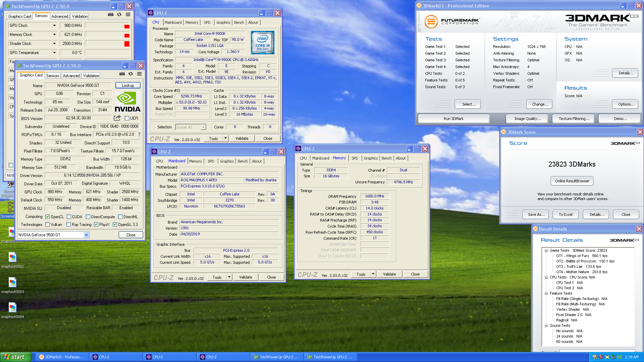Open the About tab in top CPU-Z window
644x362 pixels.
coord(253,22)
